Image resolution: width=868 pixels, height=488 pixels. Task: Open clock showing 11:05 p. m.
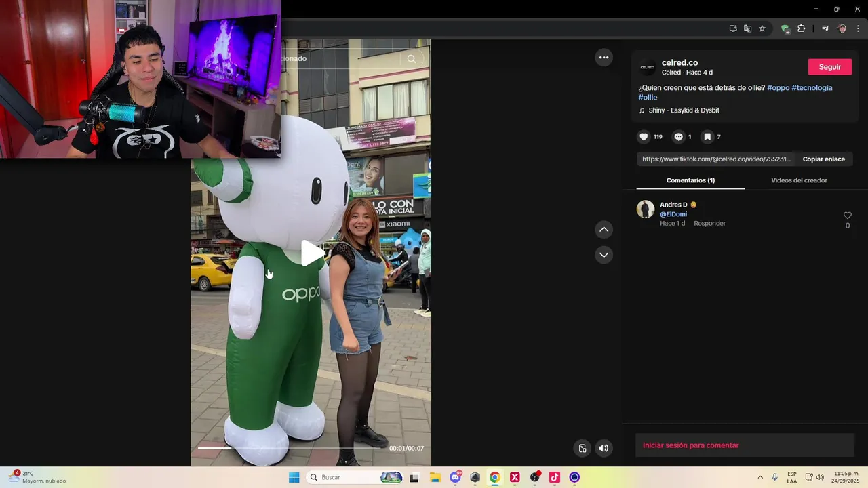click(846, 477)
